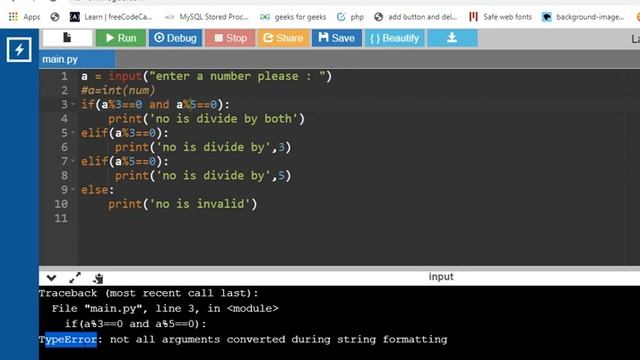The image size is (640, 360).
Task: Start the Debug session
Action: tap(175, 38)
